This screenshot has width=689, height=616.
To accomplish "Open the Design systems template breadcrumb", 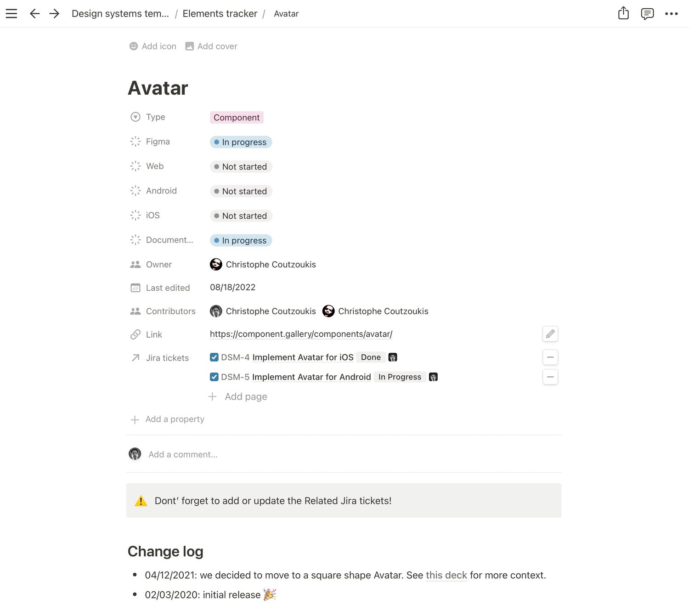I will point(120,13).
